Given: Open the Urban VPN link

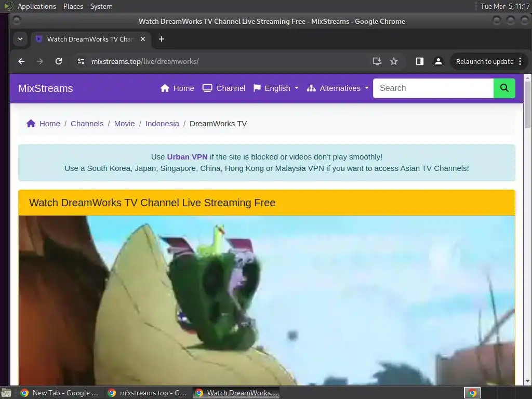Looking at the screenshot, I should pyautogui.click(x=187, y=157).
